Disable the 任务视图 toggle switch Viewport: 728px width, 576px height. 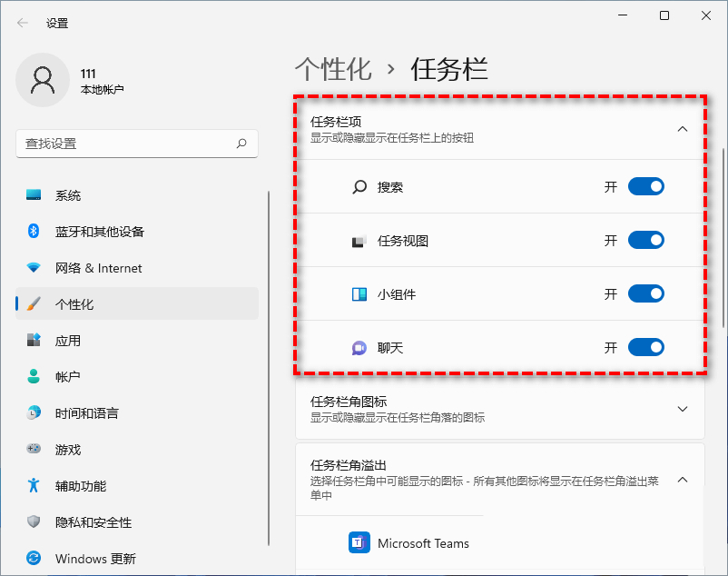(645, 241)
